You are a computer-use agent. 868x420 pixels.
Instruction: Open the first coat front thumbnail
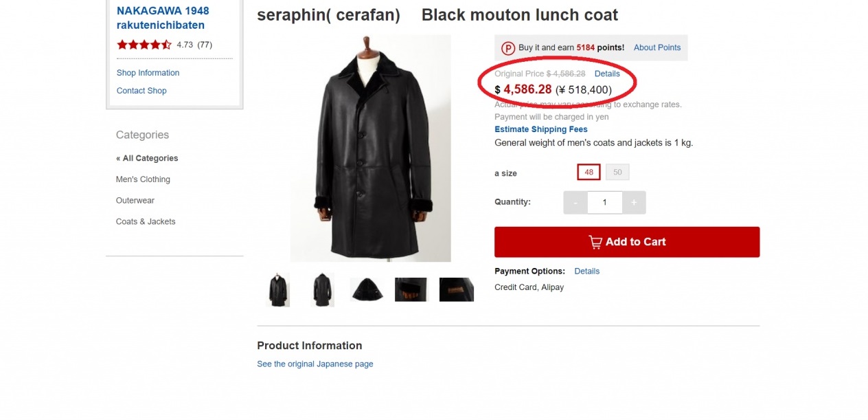point(278,289)
